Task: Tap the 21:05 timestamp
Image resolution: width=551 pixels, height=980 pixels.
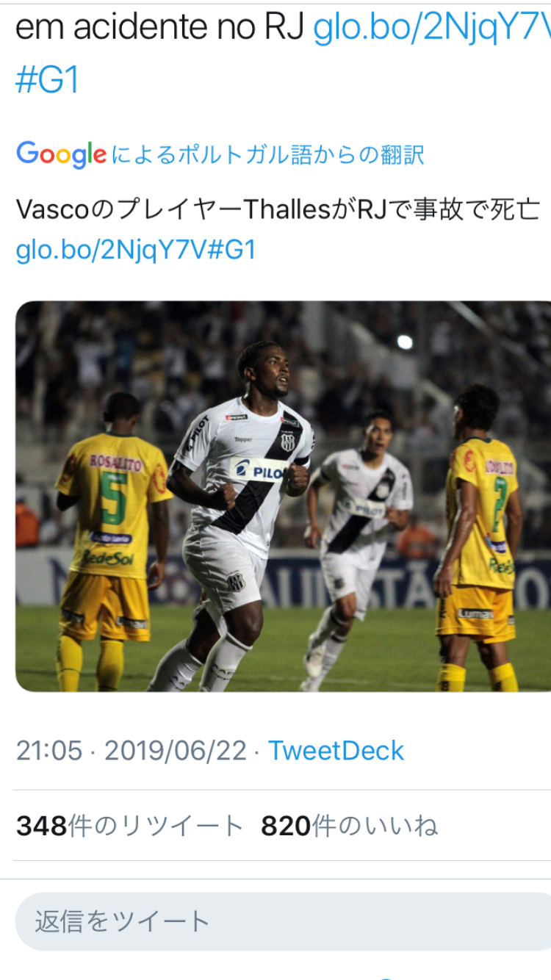Action: (x=49, y=751)
